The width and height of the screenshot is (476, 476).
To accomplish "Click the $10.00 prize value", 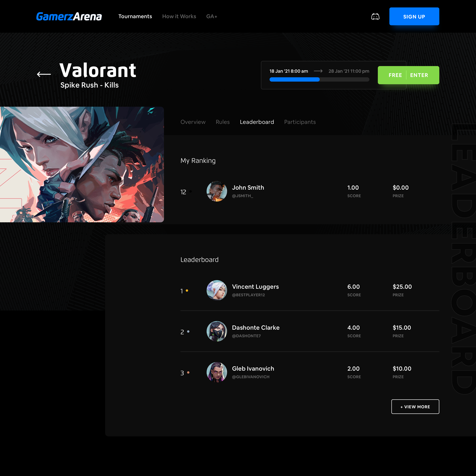I will tap(402, 368).
